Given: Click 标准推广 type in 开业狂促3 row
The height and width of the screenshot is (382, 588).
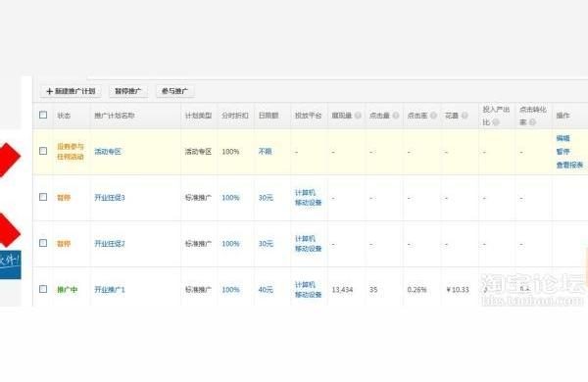Looking at the screenshot, I should click(198, 198).
